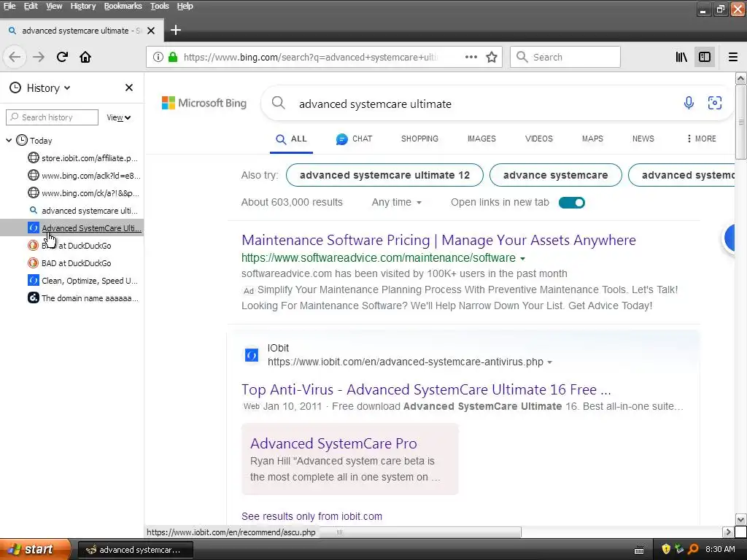Image resolution: width=747 pixels, height=560 pixels.
Task: Close the advanced systemcare ultimate tab
Action: click(x=151, y=31)
